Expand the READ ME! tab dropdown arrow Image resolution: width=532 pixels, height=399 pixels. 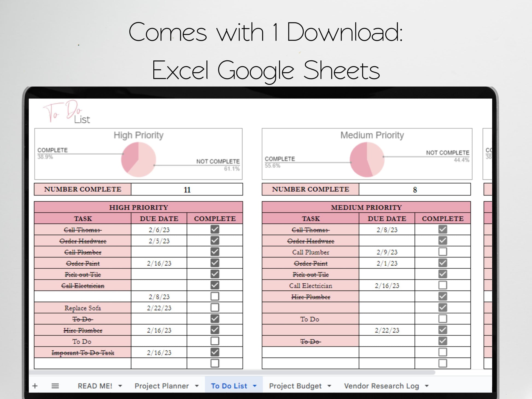click(x=120, y=386)
